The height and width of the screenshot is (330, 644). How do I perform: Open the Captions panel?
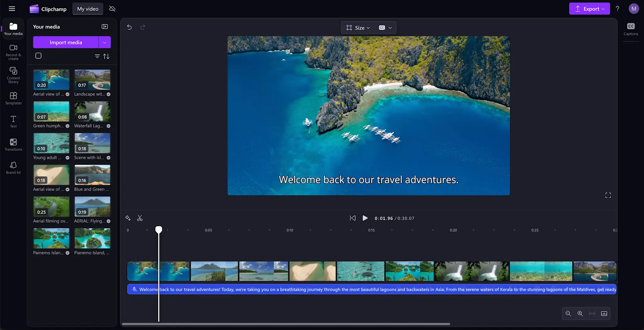pos(631,29)
